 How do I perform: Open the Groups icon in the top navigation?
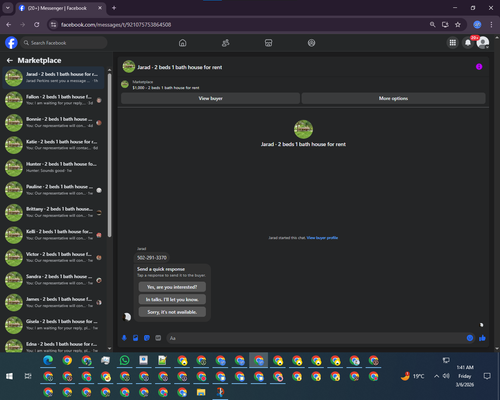click(x=311, y=43)
